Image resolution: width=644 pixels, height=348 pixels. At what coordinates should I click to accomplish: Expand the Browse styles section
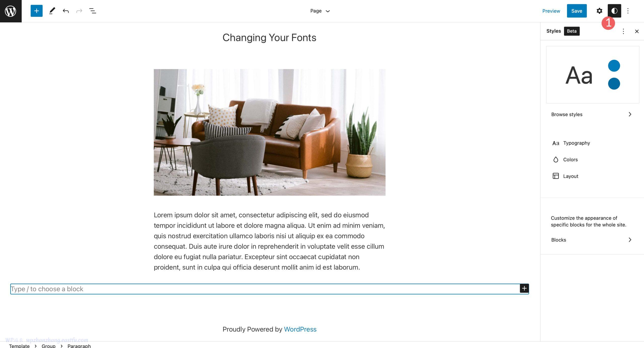click(x=629, y=114)
